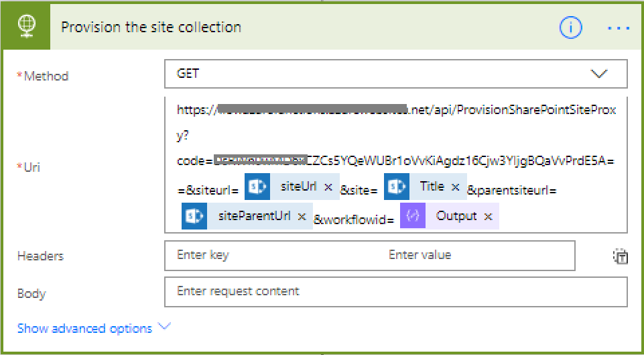Click the SharePoint icon on siteParentUrl token
This screenshot has width=644, height=355.
pyautogui.click(x=194, y=216)
